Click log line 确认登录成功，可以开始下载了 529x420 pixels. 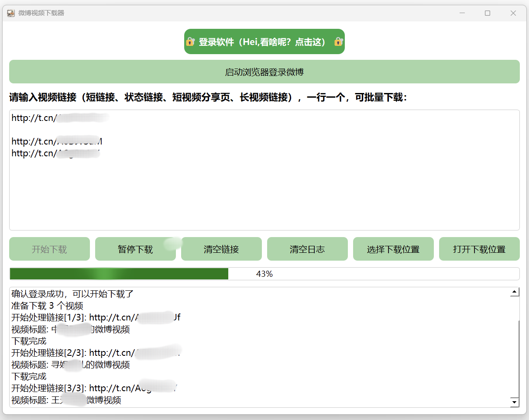point(72,294)
